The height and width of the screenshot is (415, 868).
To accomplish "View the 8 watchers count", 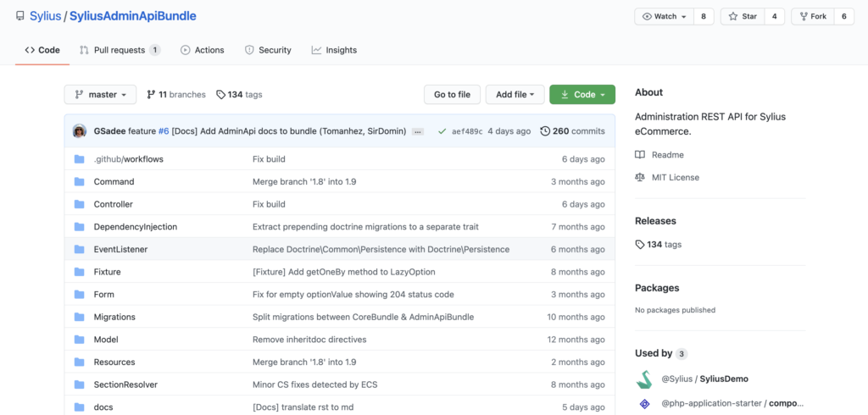I will 704,17.
